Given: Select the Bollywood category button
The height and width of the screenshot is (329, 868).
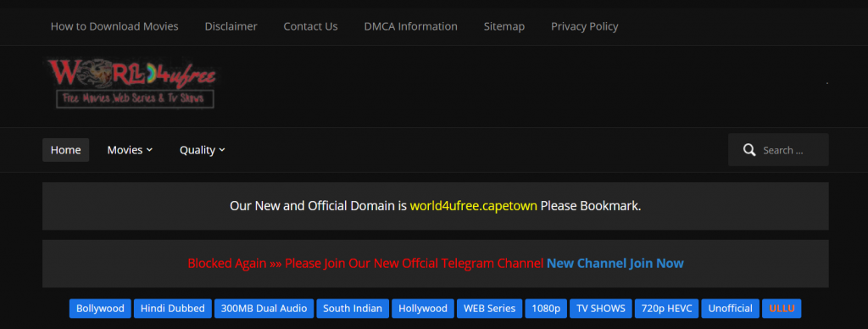Looking at the screenshot, I should (100, 309).
